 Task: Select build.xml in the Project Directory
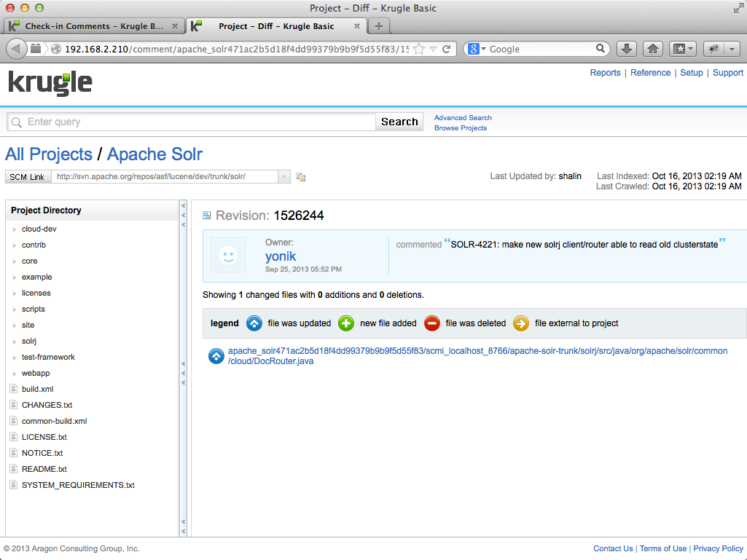(x=38, y=389)
